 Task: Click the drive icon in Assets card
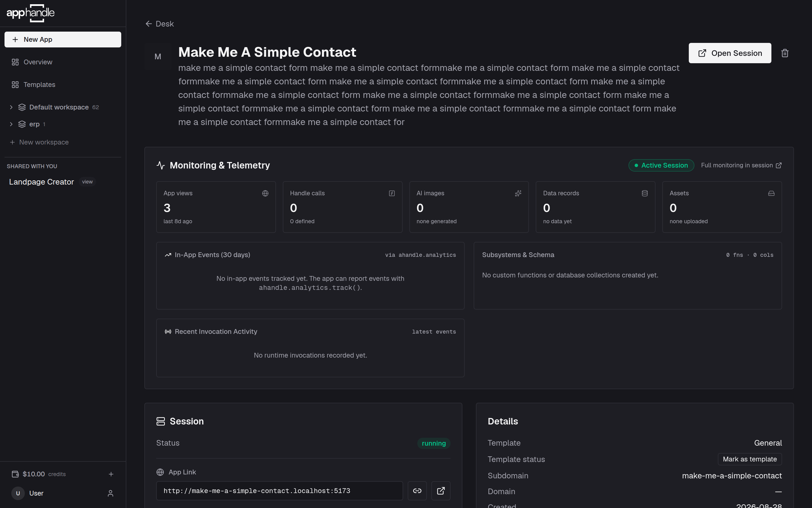tap(771, 193)
